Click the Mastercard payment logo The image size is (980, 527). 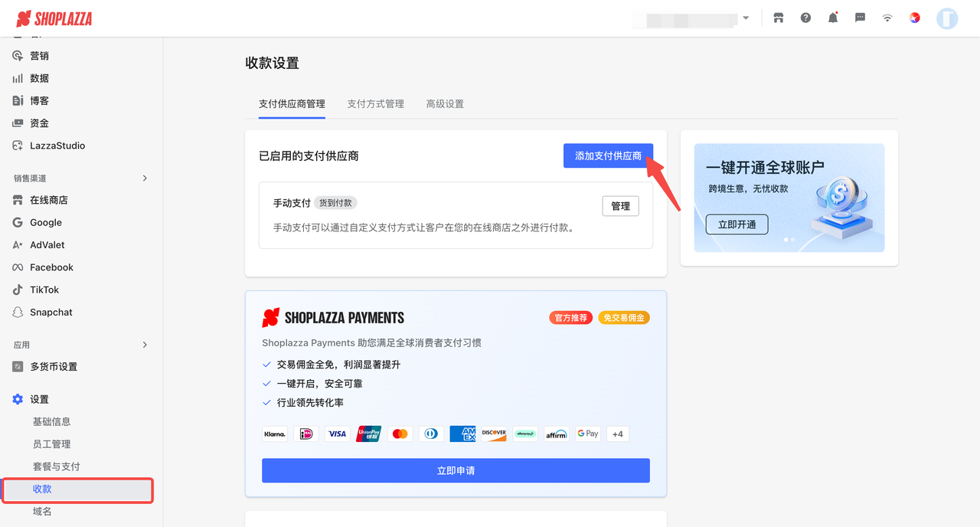400,434
